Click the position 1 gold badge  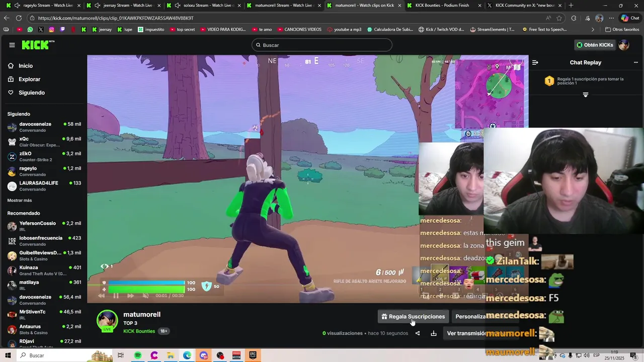[x=549, y=81]
